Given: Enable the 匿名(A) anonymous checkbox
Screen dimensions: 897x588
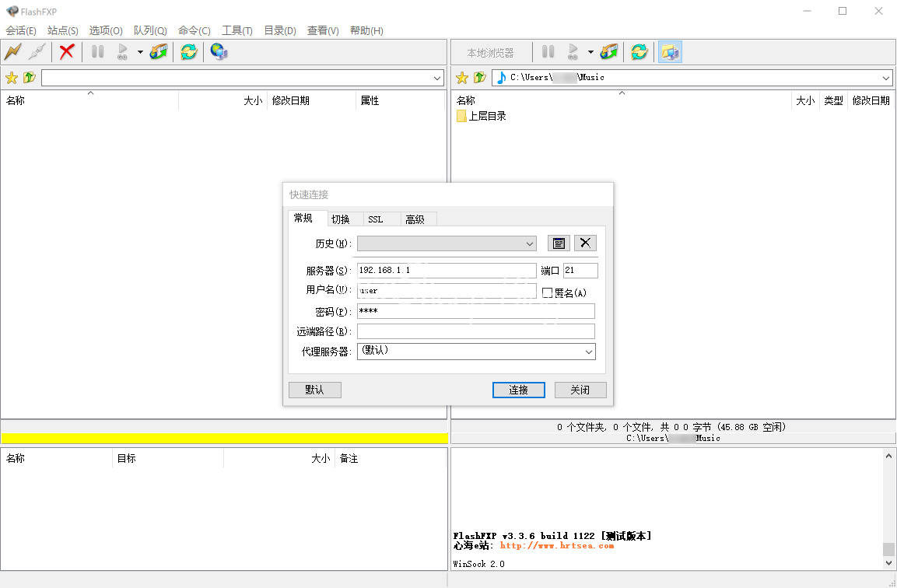Looking at the screenshot, I should click(x=547, y=293).
